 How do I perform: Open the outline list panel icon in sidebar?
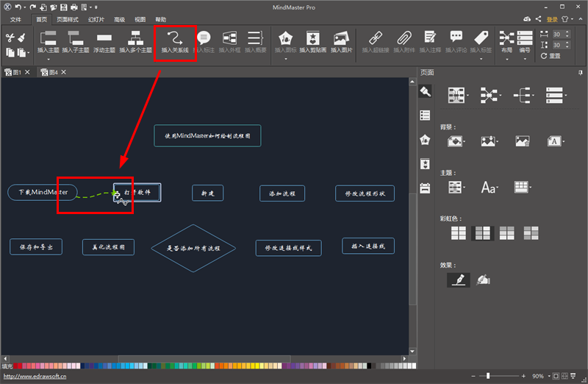[425, 115]
